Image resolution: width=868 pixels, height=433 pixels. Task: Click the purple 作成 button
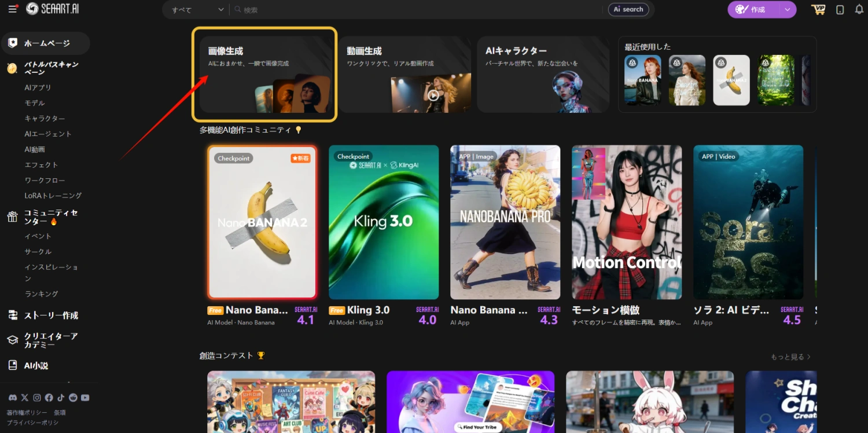[x=752, y=9]
